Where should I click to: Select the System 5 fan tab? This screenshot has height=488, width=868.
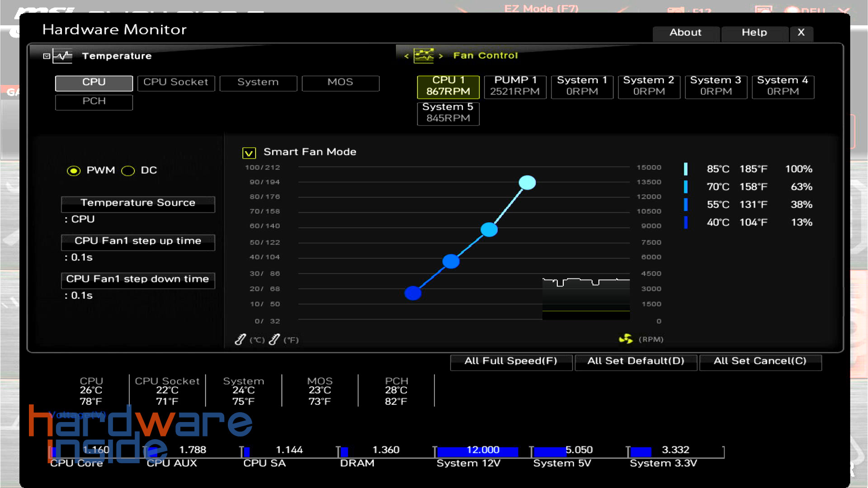click(x=448, y=113)
